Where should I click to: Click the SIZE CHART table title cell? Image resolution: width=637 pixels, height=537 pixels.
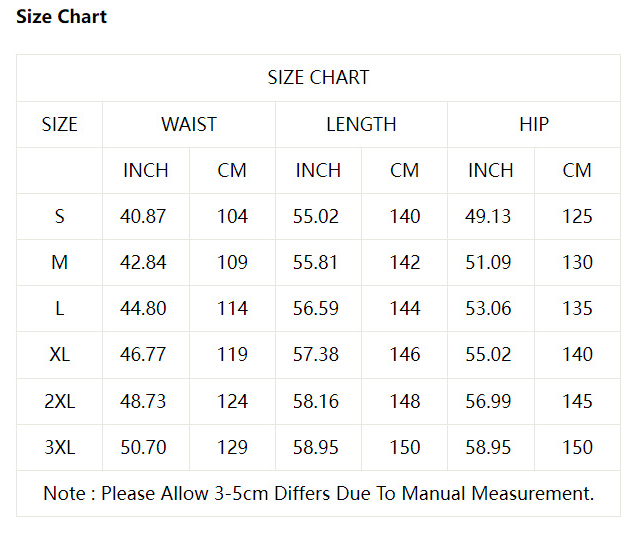pyautogui.click(x=318, y=78)
